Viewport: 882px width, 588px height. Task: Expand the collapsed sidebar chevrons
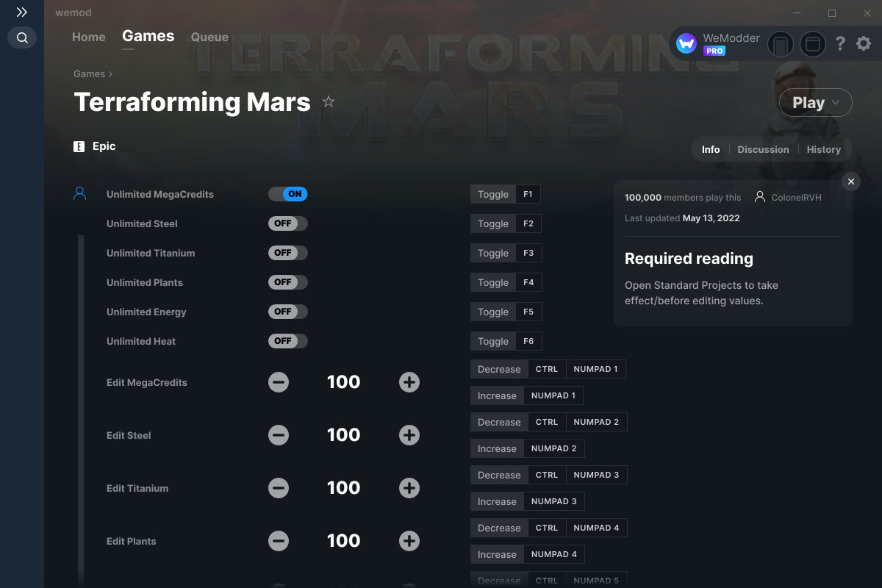[22, 12]
